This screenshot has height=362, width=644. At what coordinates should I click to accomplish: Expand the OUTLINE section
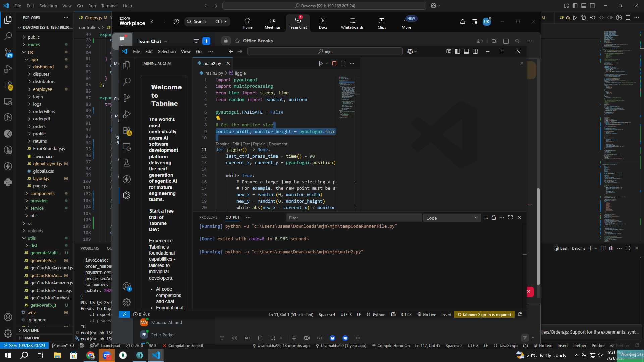[x=31, y=330]
